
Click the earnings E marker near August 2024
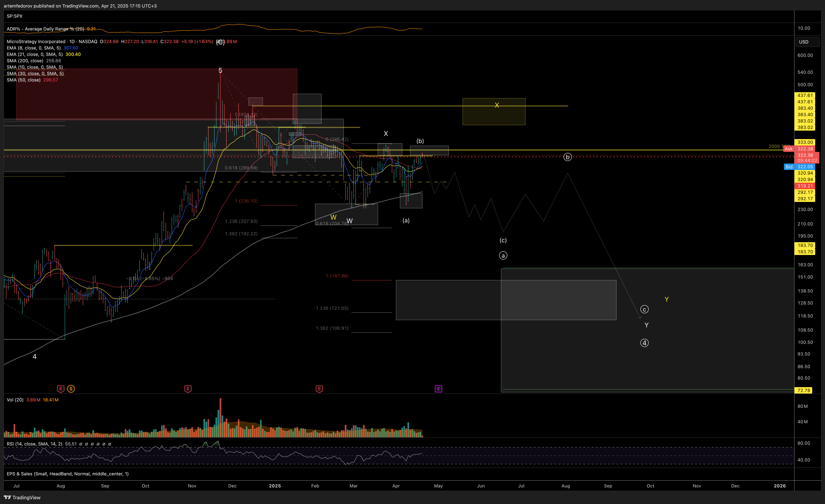tap(61, 389)
